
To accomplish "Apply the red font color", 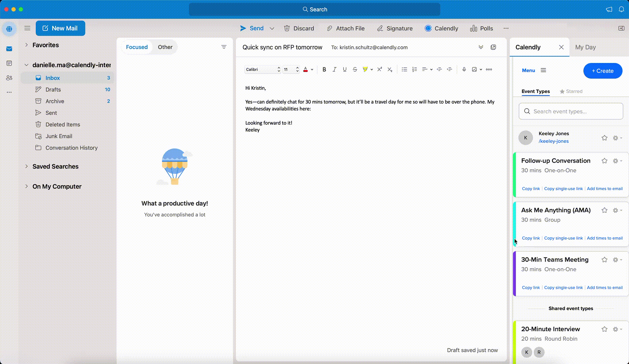I will [305, 69].
